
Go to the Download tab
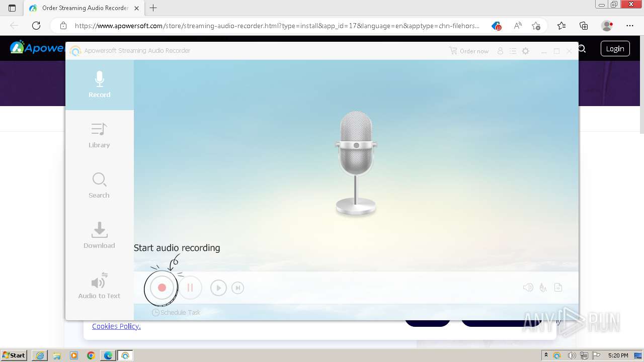[x=100, y=235]
